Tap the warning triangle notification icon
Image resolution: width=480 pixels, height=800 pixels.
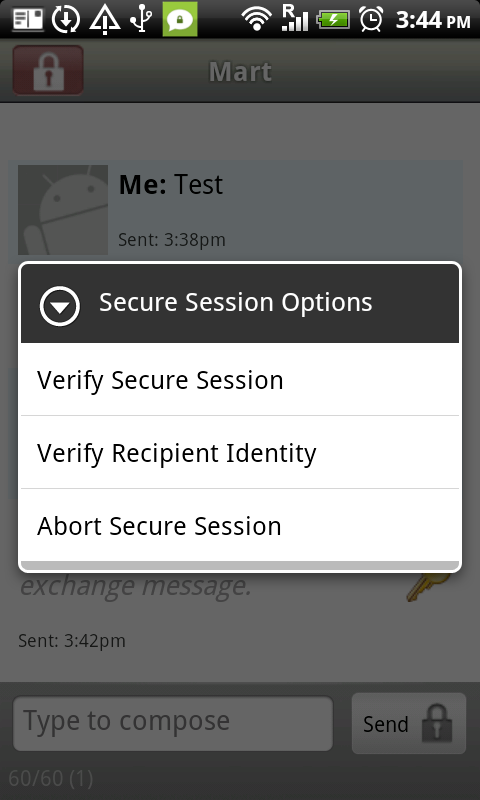(x=105, y=19)
